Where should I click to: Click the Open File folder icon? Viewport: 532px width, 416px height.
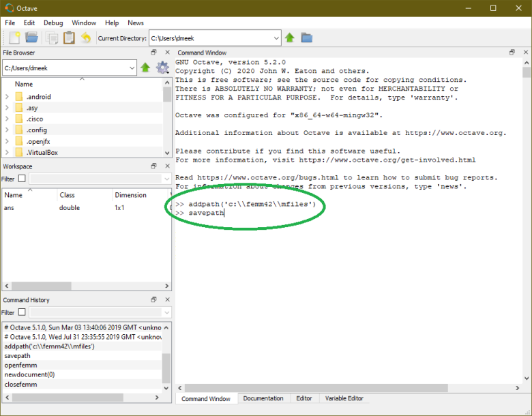point(31,38)
